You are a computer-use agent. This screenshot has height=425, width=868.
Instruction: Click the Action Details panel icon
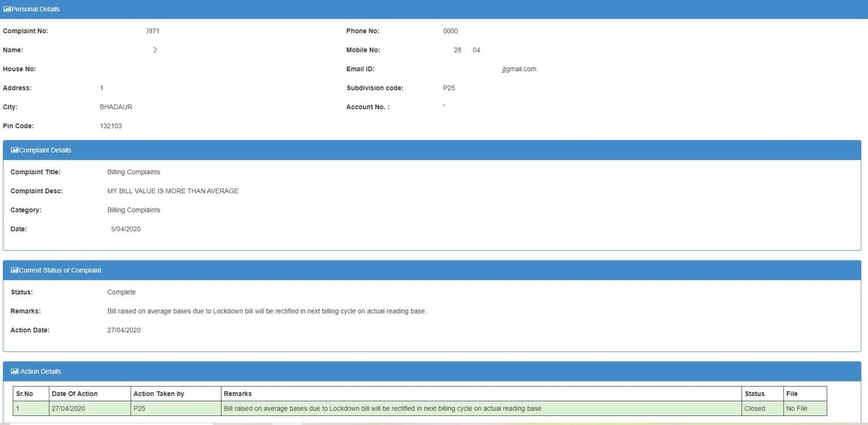[x=15, y=371]
